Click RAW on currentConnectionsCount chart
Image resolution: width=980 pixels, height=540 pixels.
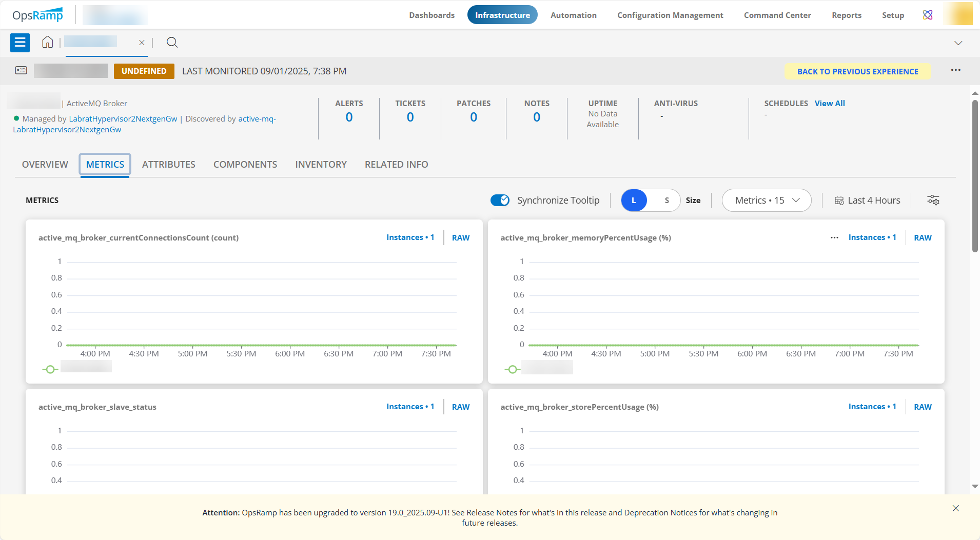tap(461, 237)
